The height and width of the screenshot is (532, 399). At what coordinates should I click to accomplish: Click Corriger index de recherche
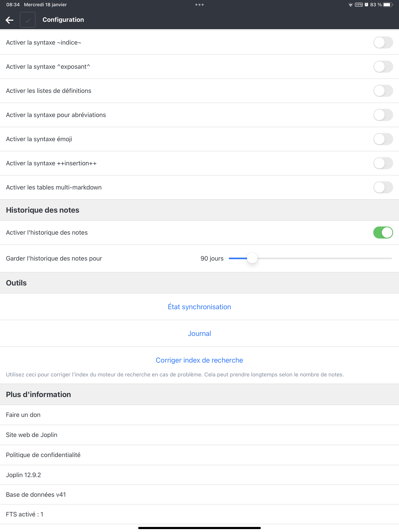(199, 360)
